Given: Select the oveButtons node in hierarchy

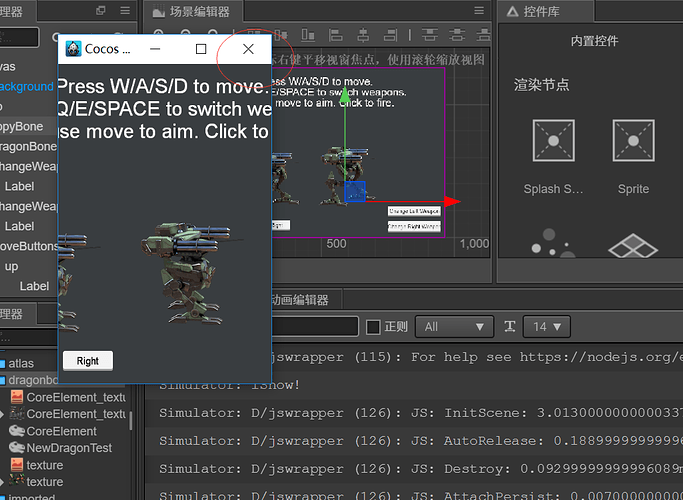Looking at the screenshot, I should pos(28,247).
